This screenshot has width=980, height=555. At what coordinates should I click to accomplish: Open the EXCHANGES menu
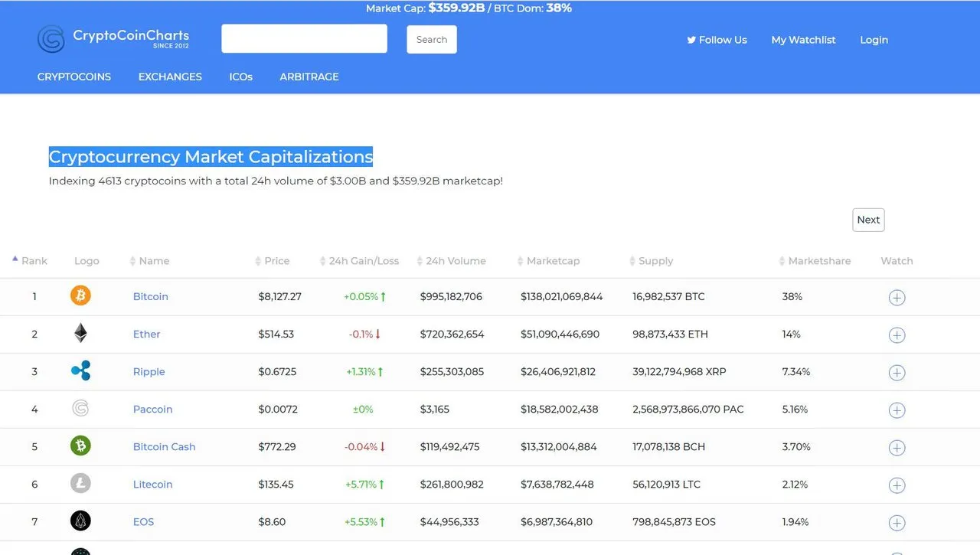pyautogui.click(x=170, y=77)
